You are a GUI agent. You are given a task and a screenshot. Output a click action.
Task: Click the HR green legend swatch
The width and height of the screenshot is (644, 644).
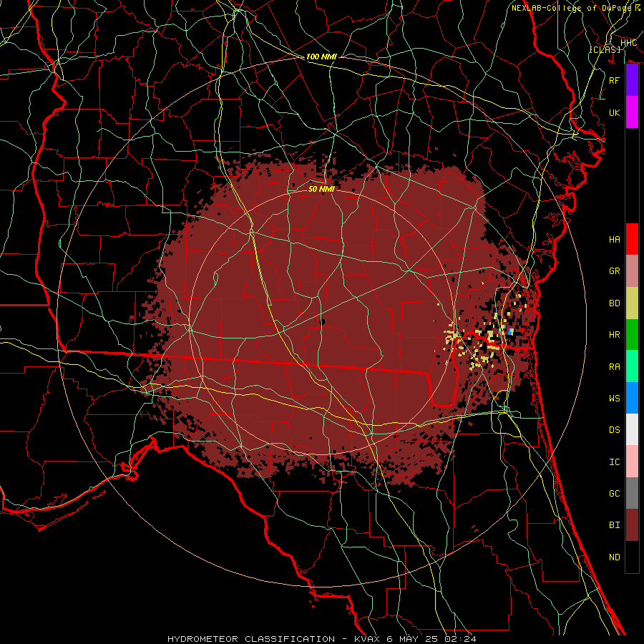tap(632, 335)
